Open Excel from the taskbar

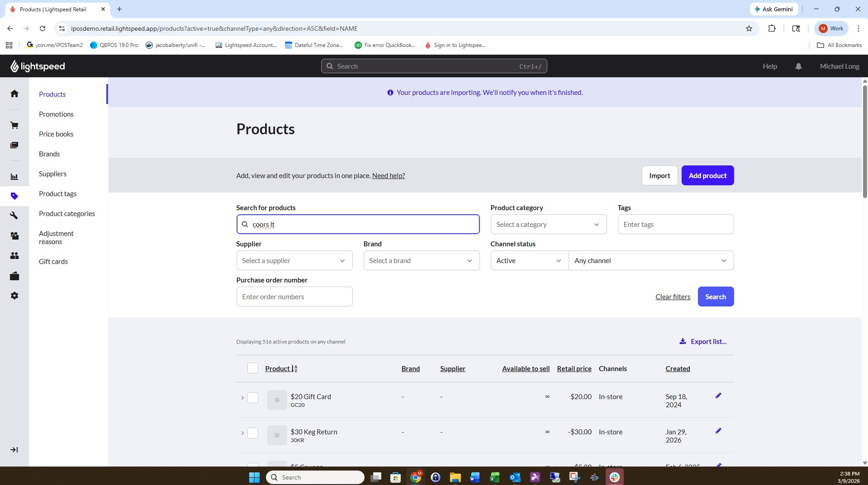tap(494, 477)
